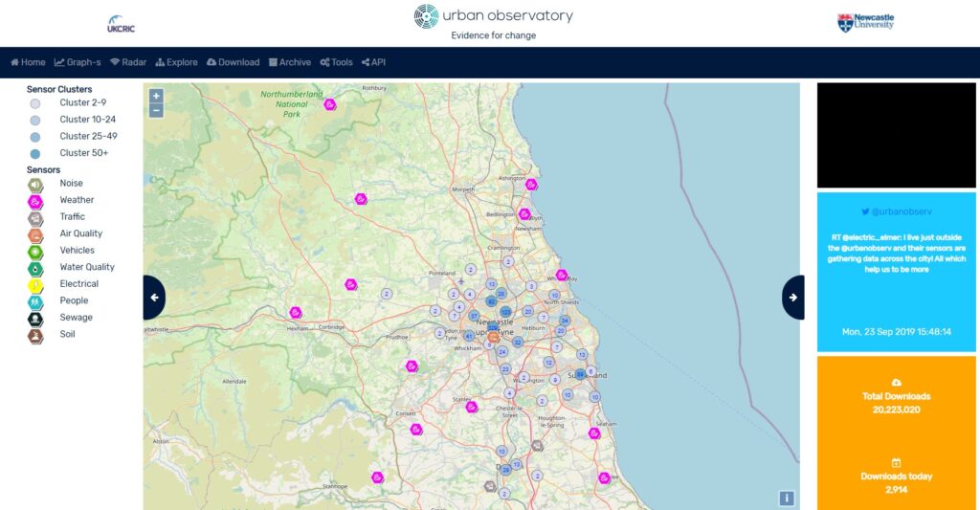Screen dimensions: 980x510
Task: Open the Home menu item
Action: point(28,62)
